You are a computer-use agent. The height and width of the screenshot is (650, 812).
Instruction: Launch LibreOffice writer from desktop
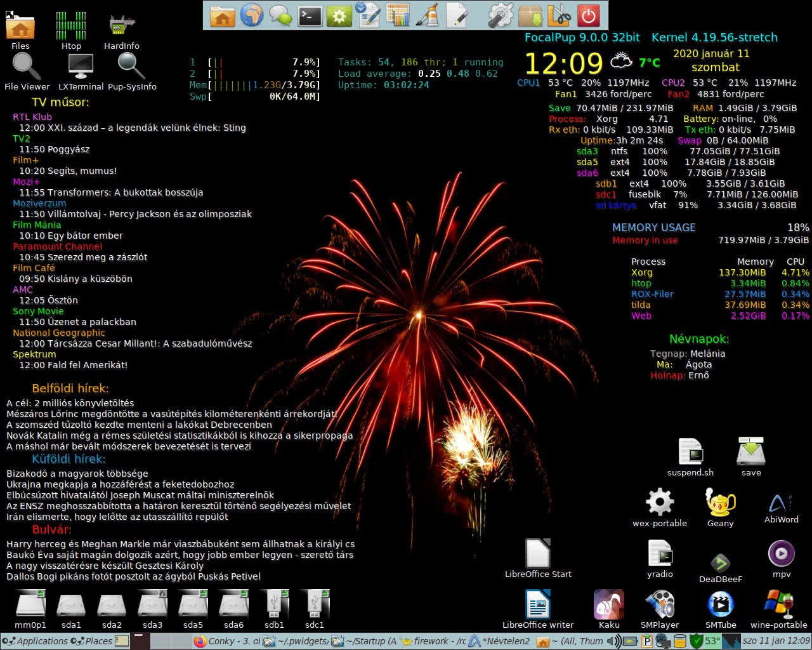(538, 609)
